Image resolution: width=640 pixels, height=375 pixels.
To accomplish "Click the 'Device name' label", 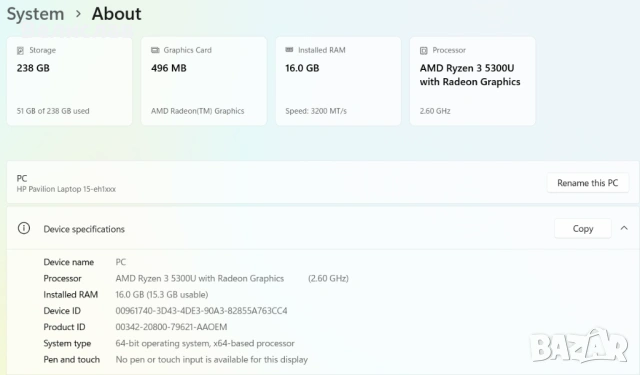I will point(69,262).
